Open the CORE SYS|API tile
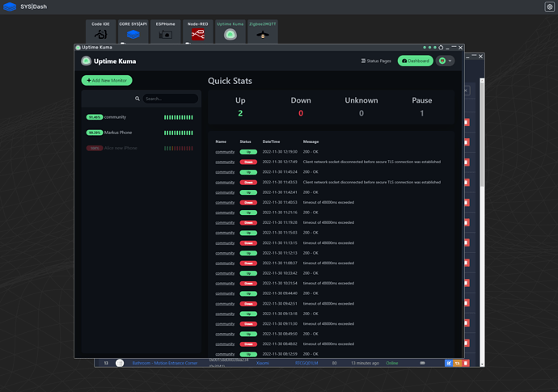558x392 pixels. [x=133, y=32]
